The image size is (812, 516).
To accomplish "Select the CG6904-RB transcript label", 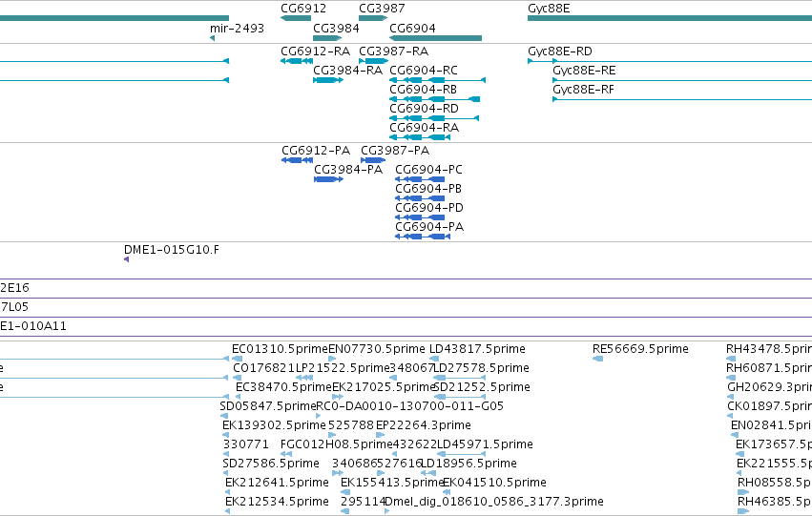I will [x=423, y=90].
